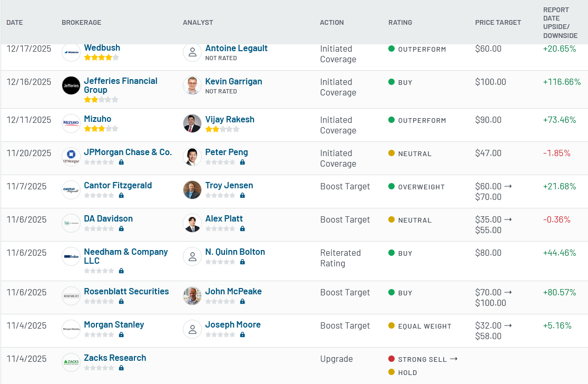
Task: Click the Price Target column header
Action: [498, 23]
